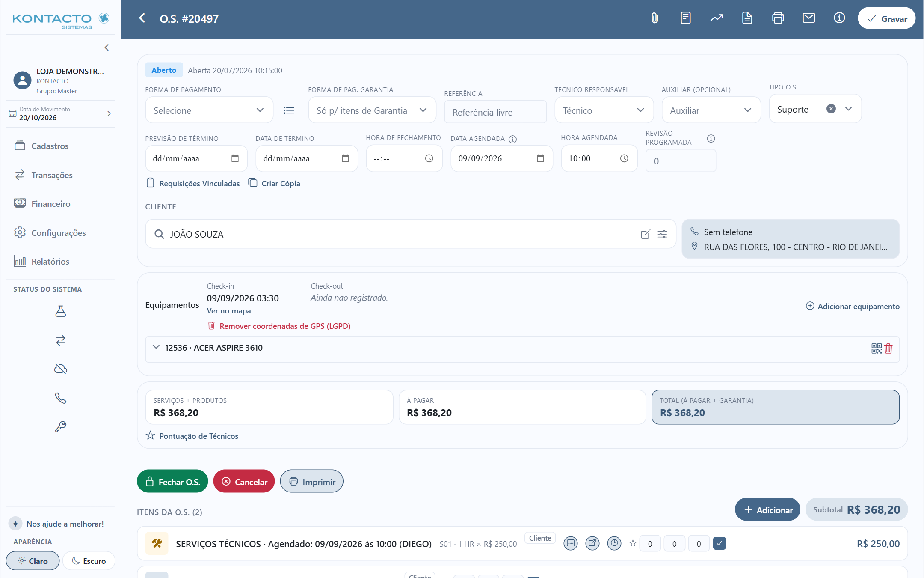This screenshot has width=924, height=578.
Task: Open the Forma de Pag. Garantia dropdown
Action: pyautogui.click(x=372, y=110)
